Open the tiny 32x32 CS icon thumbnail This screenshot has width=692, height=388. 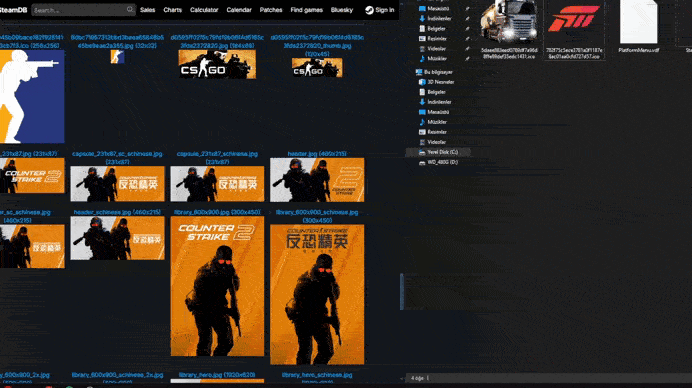pos(117,57)
